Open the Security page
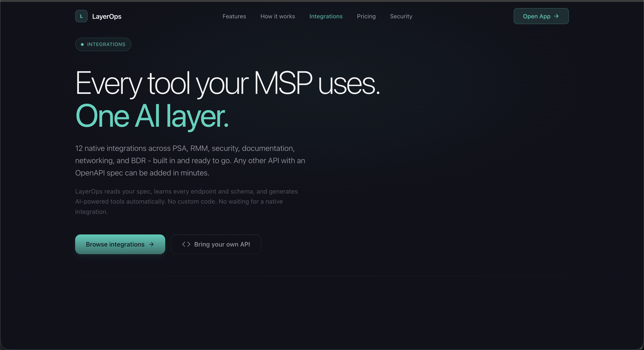The width and height of the screenshot is (644, 350). [401, 16]
